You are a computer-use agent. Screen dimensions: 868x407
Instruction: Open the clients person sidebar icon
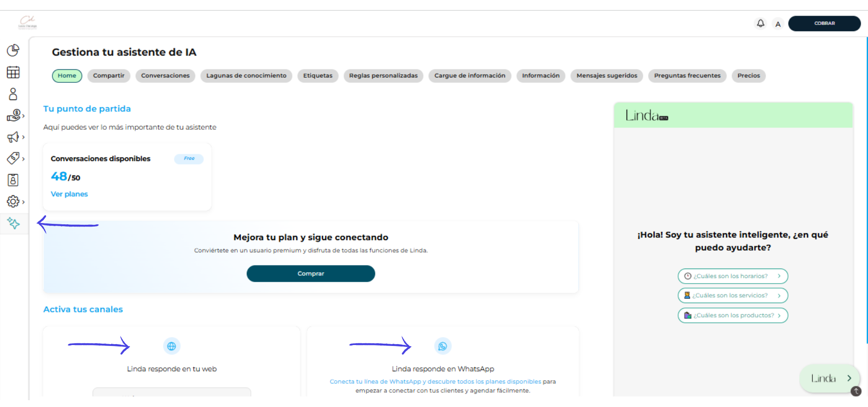(13, 94)
